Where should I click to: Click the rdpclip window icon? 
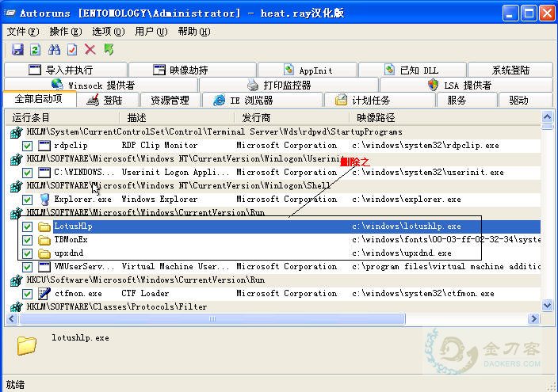(x=44, y=146)
